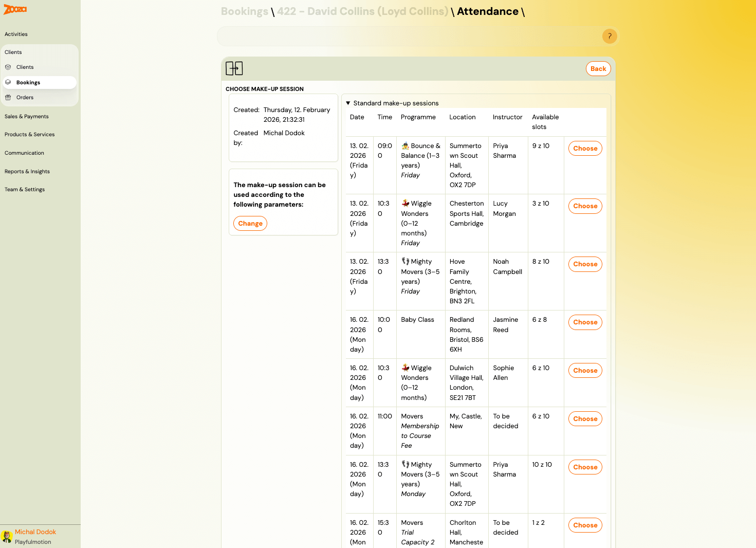Choose the Mighty Movers session with Noah Campbell
Screen dimensions: 756x548
click(x=585, y=264)
